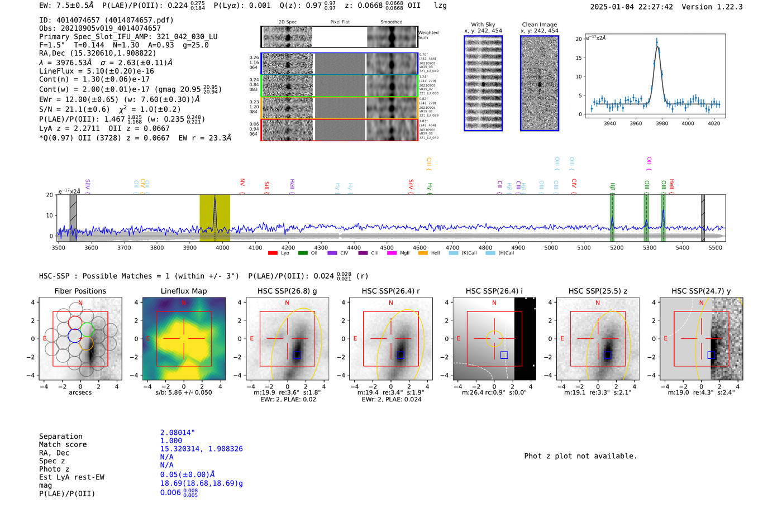Click the Obs: 20210905v019_4014074657 line
Screen dimensions: 782x532
pyautogui.click(x=100, y=28)
